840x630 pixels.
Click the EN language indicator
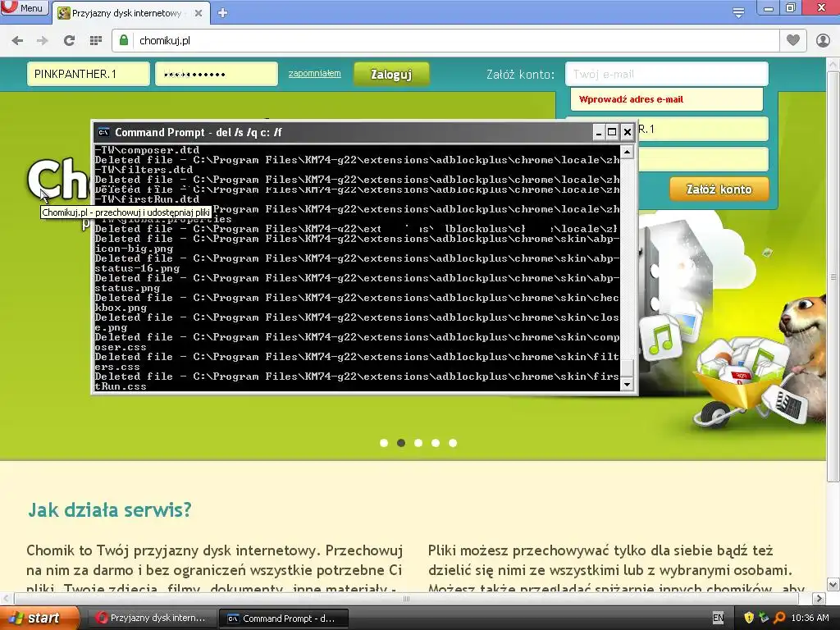click(x=718, y=619)
